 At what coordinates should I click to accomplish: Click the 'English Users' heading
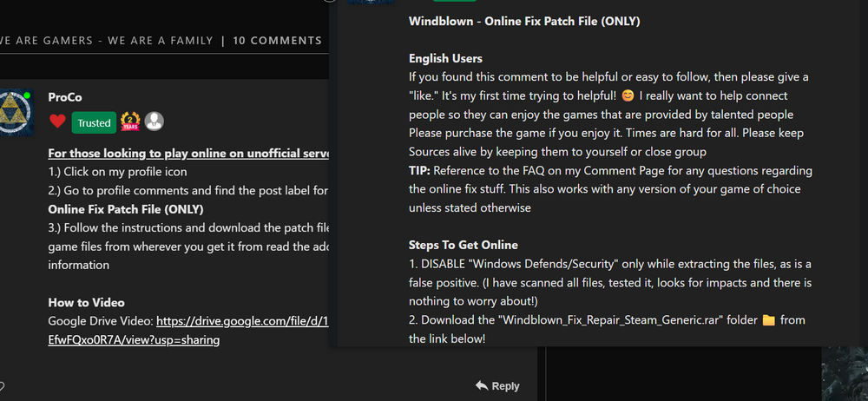(x=445, y=58)
